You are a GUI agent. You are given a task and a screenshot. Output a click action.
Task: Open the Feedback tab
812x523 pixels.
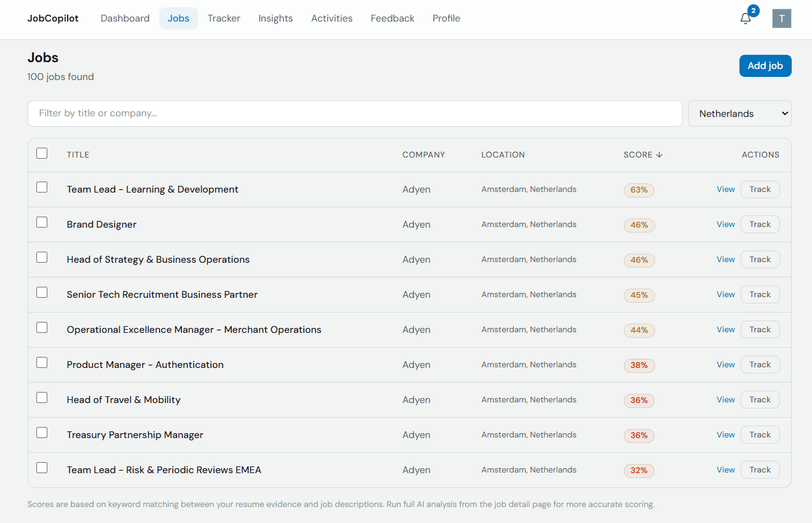click(392, 18)
